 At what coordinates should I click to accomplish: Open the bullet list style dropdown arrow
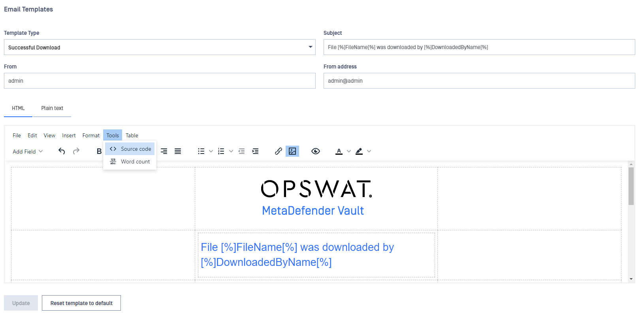211,151
